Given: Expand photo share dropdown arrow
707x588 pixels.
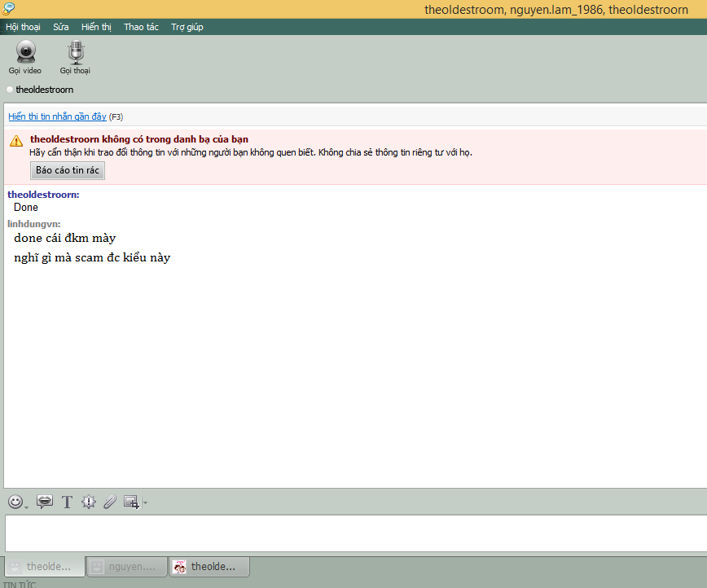Looking at the screenshot, I should [145, 502].
